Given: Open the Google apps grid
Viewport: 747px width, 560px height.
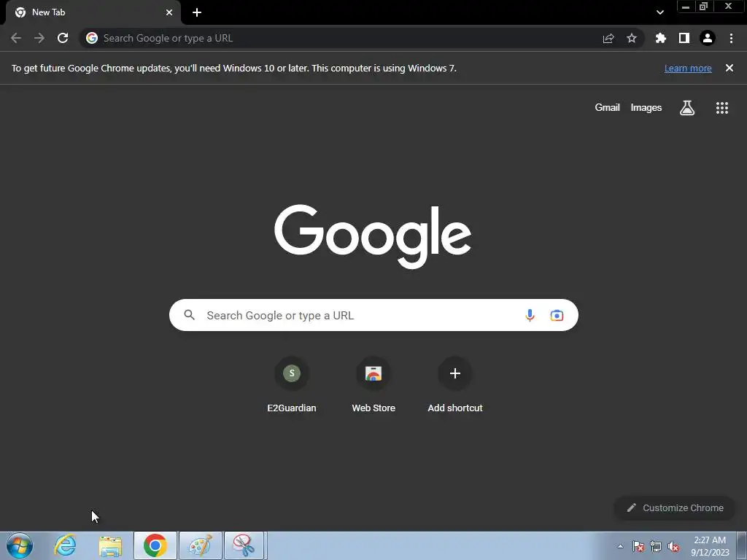Looking at the screenshot, I should 722,108.
